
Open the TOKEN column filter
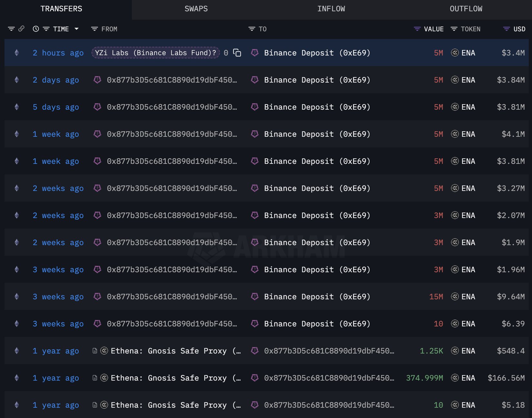pos(454,29)
